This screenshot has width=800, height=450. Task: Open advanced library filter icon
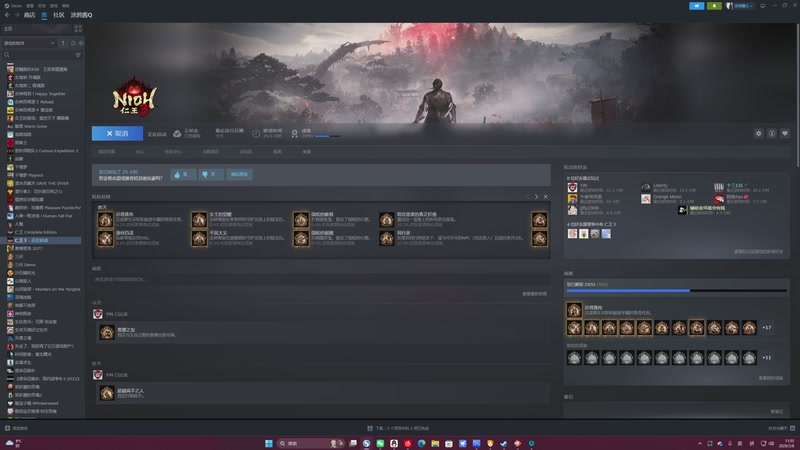click(x=79, y=56)
